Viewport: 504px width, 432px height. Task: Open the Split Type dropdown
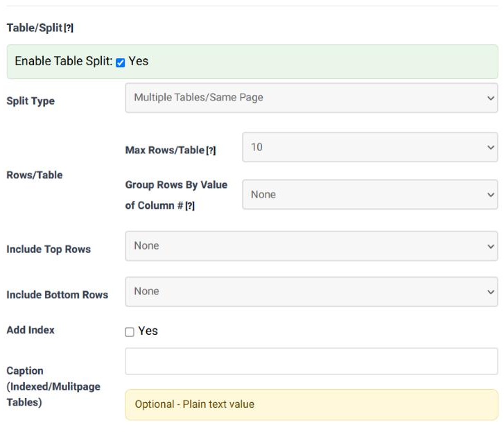pyautogui.click(x=311, y=98)
